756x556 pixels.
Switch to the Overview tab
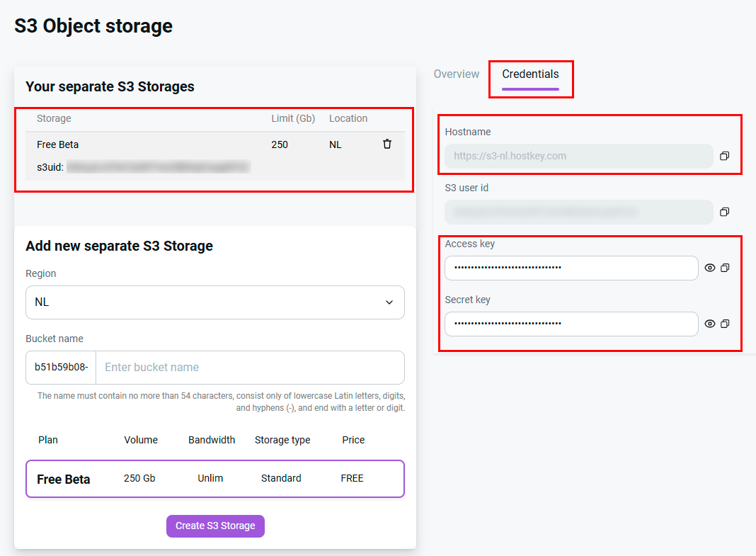[456, 74]
